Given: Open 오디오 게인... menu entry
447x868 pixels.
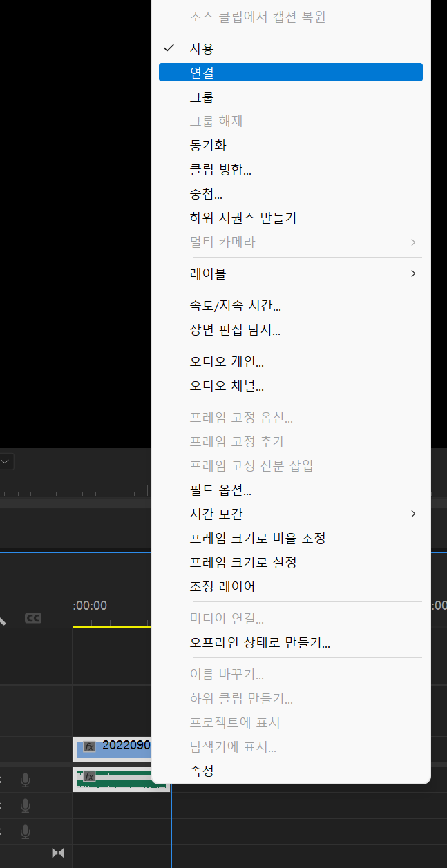Looking at the screenshot, I should (x=290, y=362).
